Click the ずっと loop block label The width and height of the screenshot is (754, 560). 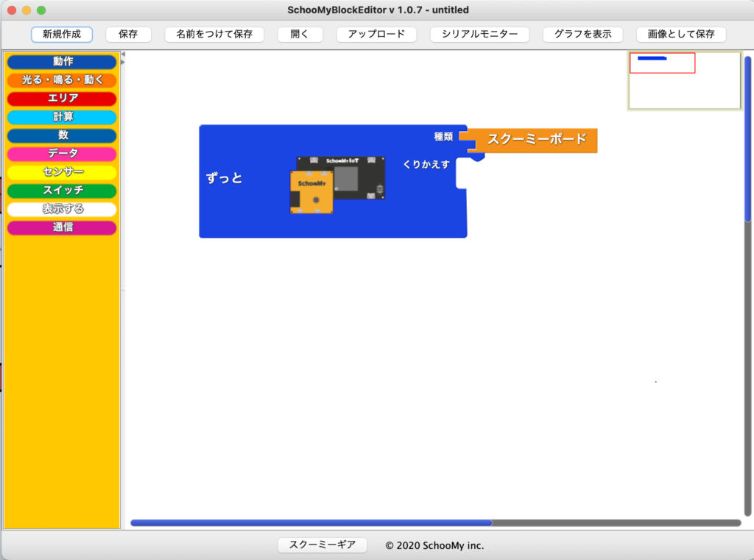[x=224, y=178]
